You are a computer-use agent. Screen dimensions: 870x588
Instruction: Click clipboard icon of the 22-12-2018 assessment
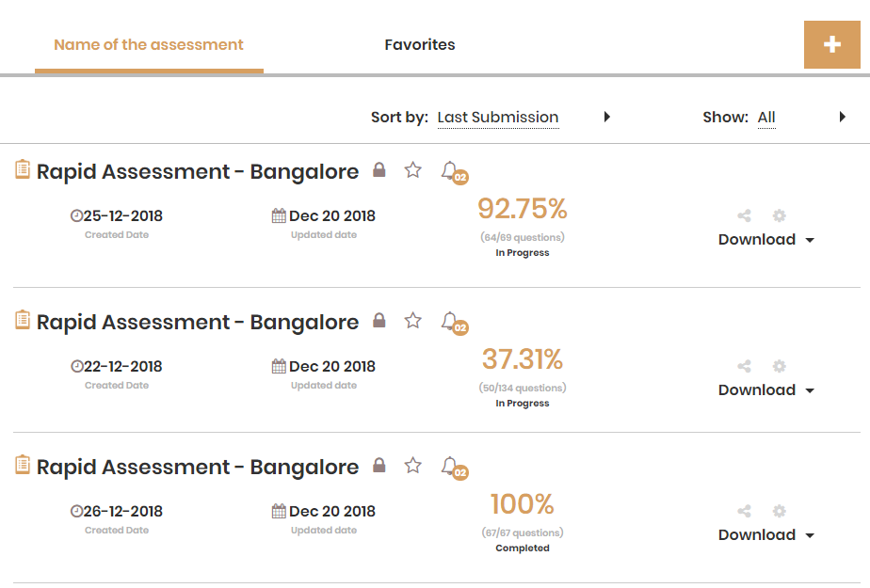[23, 320]
